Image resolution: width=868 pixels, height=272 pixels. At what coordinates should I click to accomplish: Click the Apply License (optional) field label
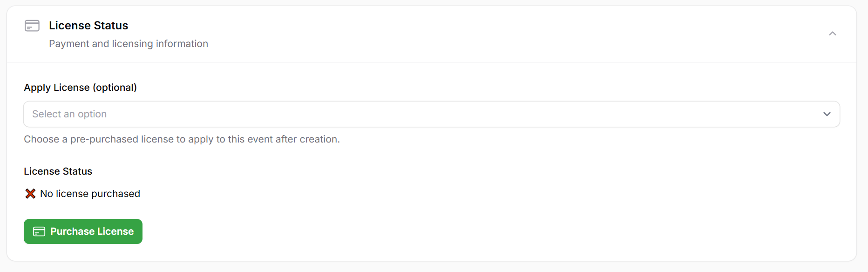pos(80,88)
